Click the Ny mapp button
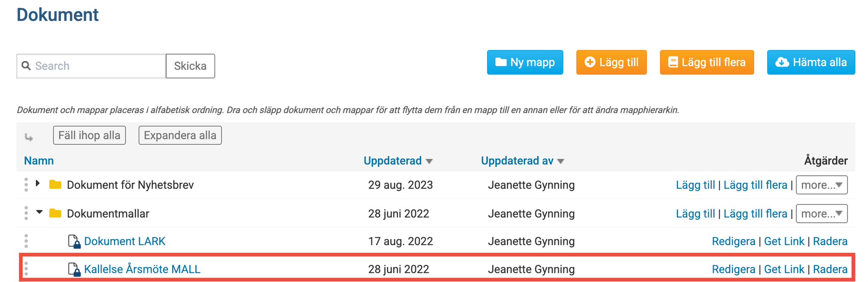The width and height of the screenshot is (868, 282). 525,62
